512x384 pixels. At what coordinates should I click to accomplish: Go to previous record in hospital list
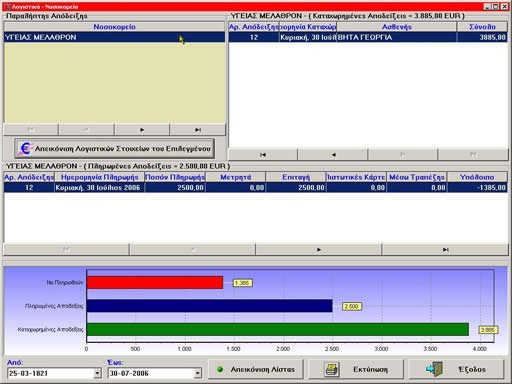pos(86,130)
